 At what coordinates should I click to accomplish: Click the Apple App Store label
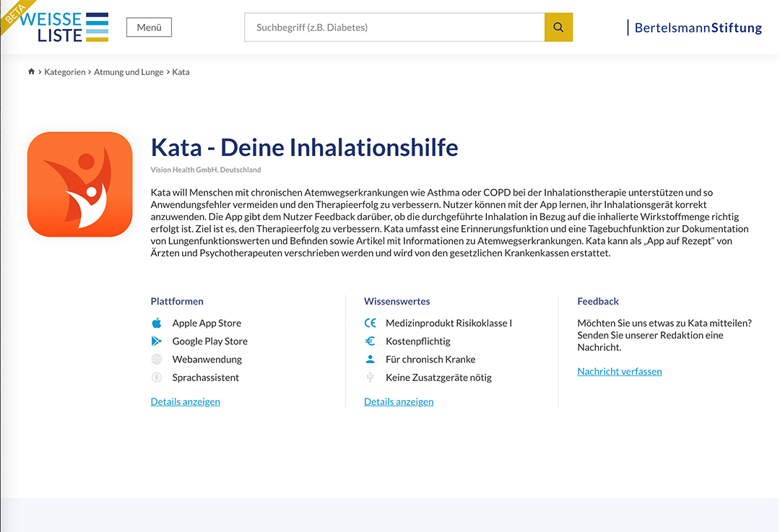point(207,323)
